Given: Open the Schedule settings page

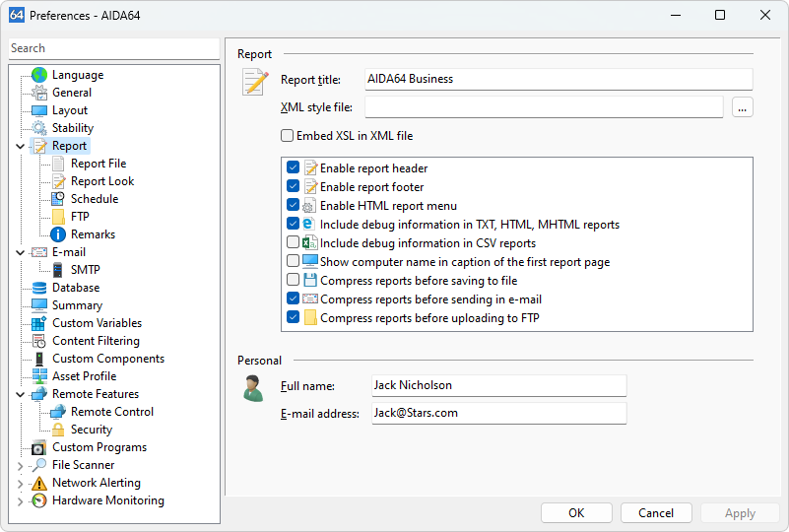Looking at the screenshot, I should coord(95,199).
